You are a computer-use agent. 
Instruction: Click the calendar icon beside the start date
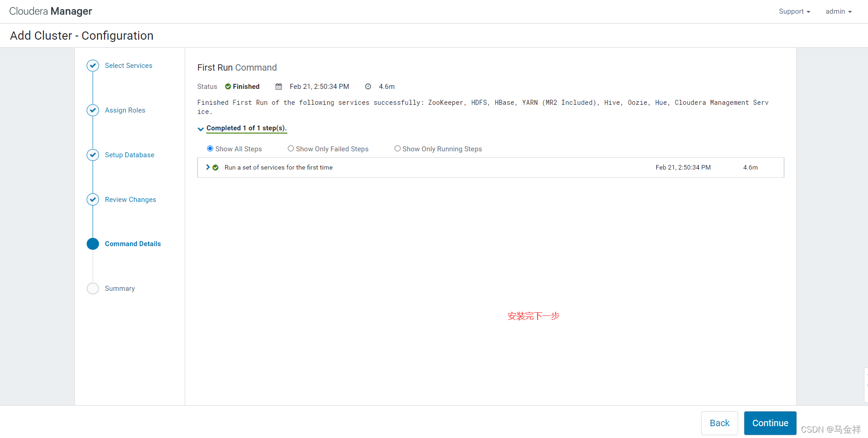pyautogui.click(x=279, y=87)
